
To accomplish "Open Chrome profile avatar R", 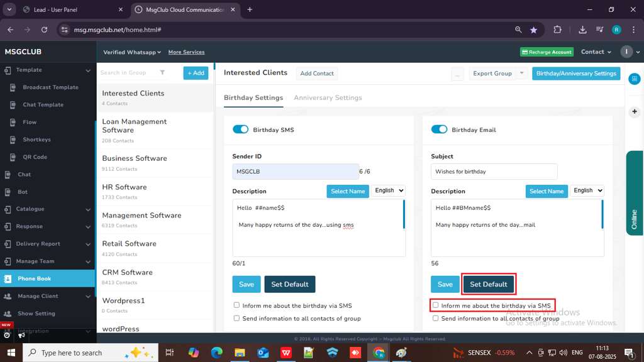I will (616, 30).
